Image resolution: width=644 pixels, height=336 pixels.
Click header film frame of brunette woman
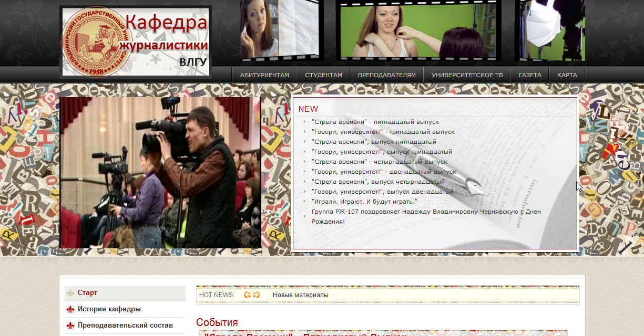click(x=280, y=29)
